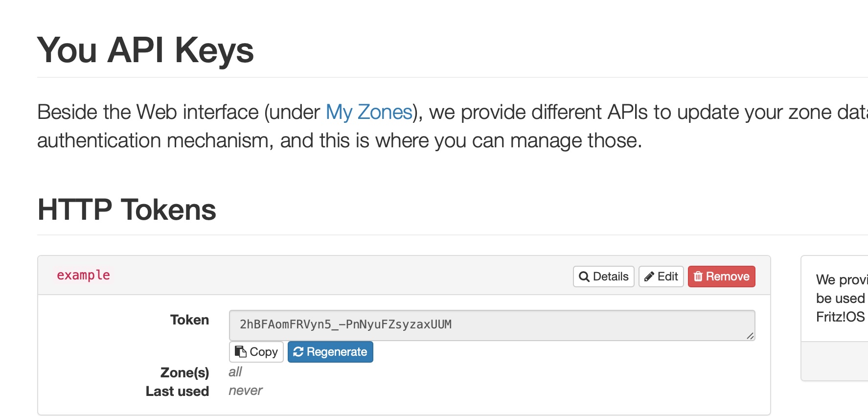Click the Zone(s) value 'all'
The width and height of the screenshot is (868, 416).
coord(235,372)
